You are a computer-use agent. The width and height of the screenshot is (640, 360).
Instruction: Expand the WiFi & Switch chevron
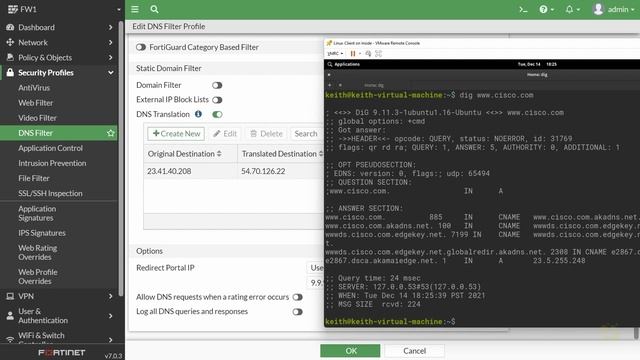coord(111,339)
